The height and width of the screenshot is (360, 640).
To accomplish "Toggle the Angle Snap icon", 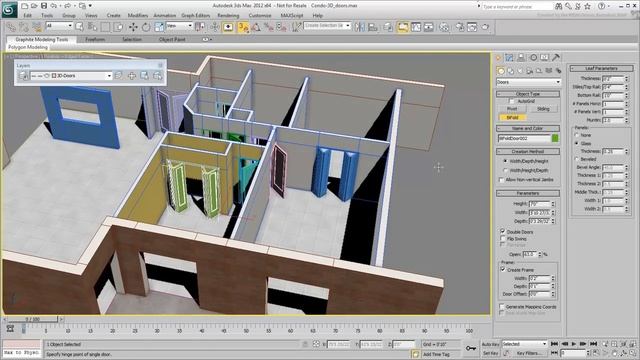I will click(256, 27).
